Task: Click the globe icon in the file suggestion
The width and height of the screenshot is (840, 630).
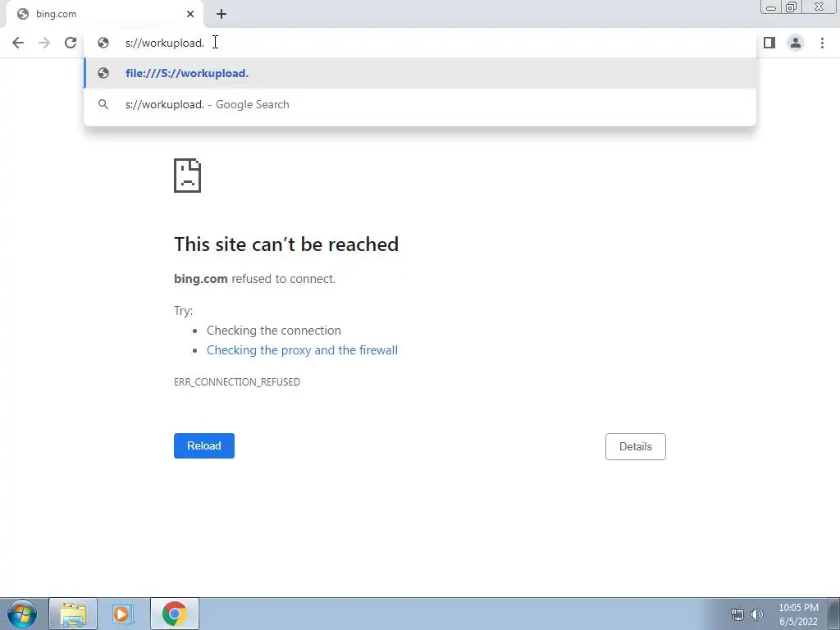Action: click(103, 73)
